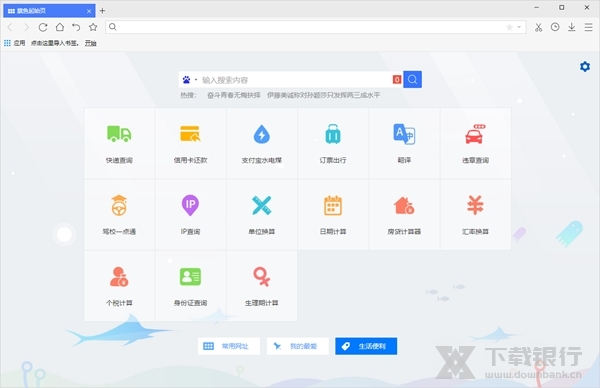600x388 pixels.
Task: Click the undo closed tab icon
Action: coord(76,27)
